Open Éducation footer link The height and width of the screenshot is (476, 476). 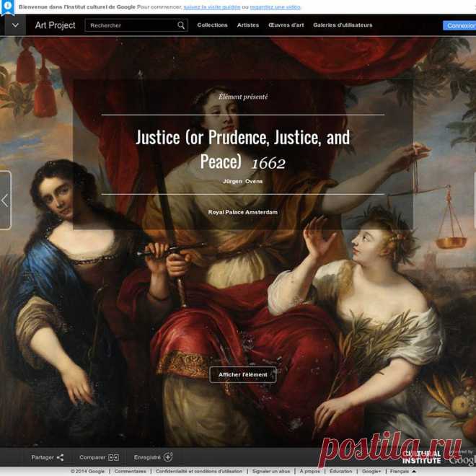pos(341,471)
